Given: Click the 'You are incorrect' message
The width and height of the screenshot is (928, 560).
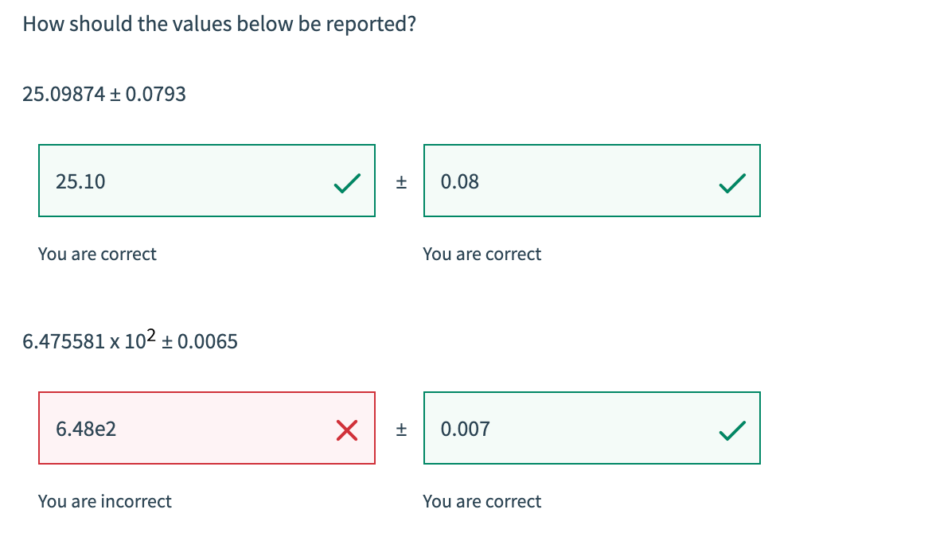Looking at the screenshot, I should 105,501.
